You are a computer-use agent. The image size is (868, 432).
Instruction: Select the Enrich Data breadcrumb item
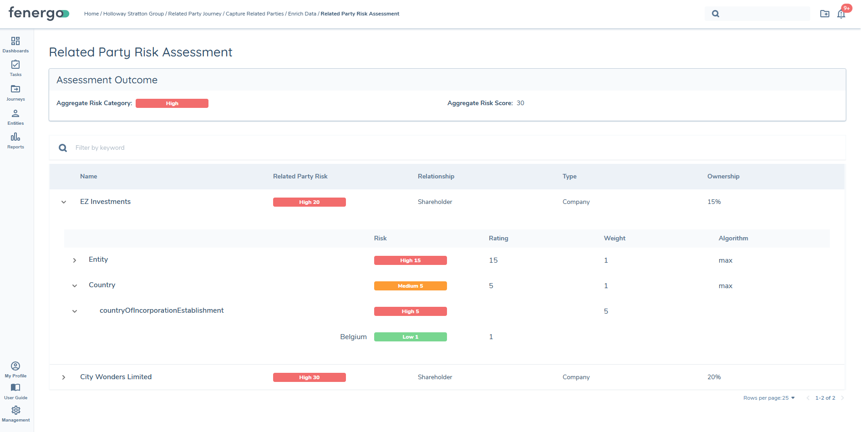[x=302, y=14]
